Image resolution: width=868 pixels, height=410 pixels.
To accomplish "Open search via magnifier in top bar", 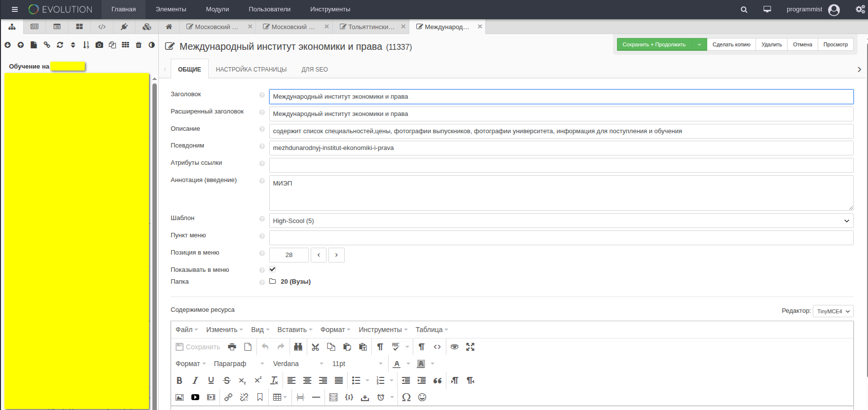I will click(744, 9).
